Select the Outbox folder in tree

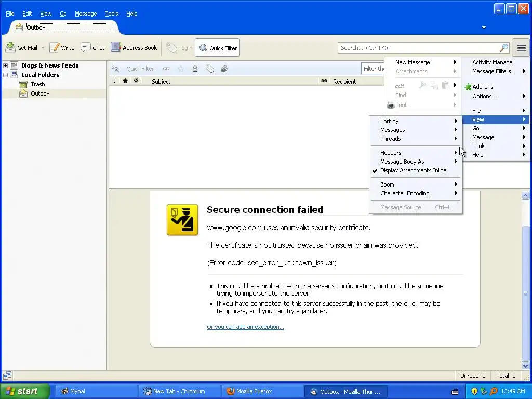pyautogui.click(x=39, y=94)
